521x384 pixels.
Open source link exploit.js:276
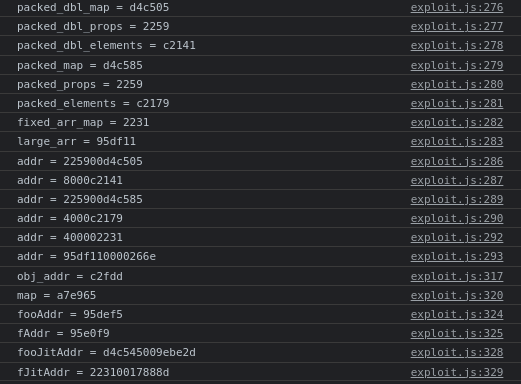[457, 8]
